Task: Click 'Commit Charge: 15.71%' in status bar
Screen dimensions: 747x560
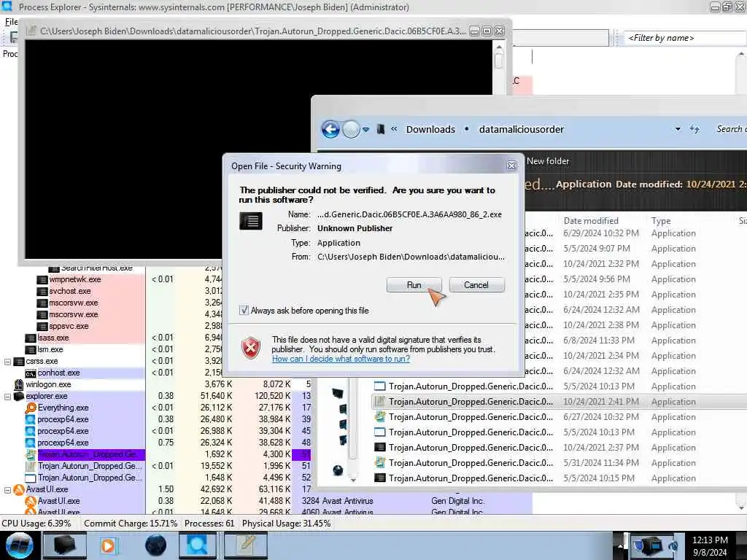Action: 131,524
